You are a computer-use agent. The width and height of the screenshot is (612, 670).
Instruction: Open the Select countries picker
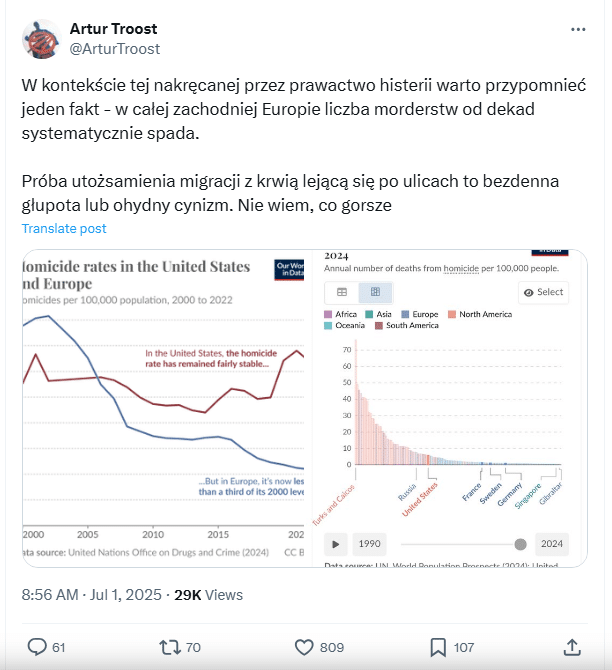(543, 292)
